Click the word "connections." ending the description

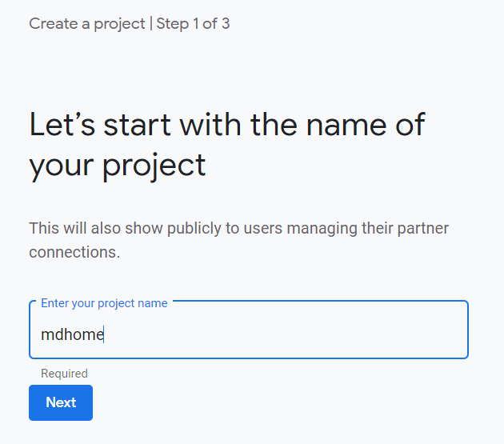coord(74,252)
